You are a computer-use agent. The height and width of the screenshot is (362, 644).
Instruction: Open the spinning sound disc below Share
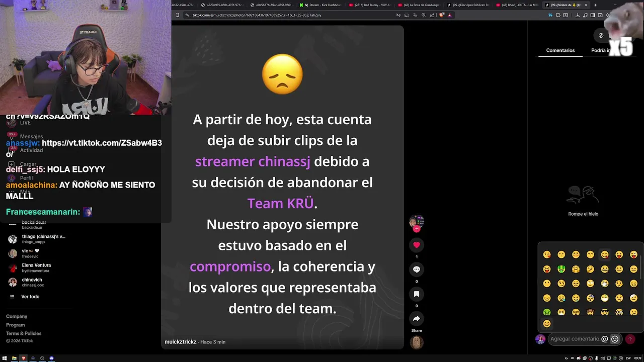(x=417, y=342)
